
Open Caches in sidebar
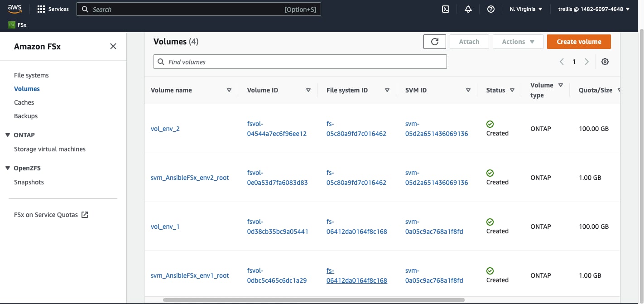click(x=24, y=102)
